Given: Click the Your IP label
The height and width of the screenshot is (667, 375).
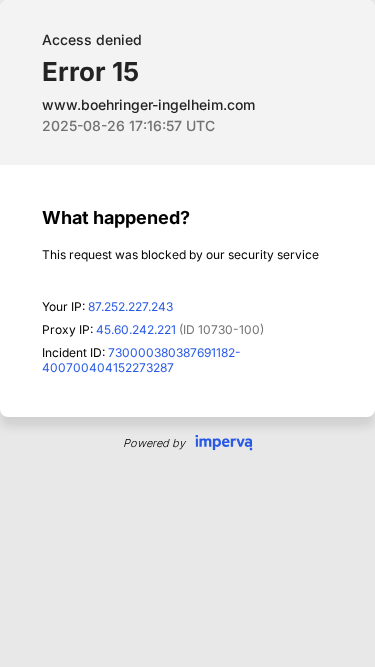Looking at the screenshot, I should click(64, 307).
